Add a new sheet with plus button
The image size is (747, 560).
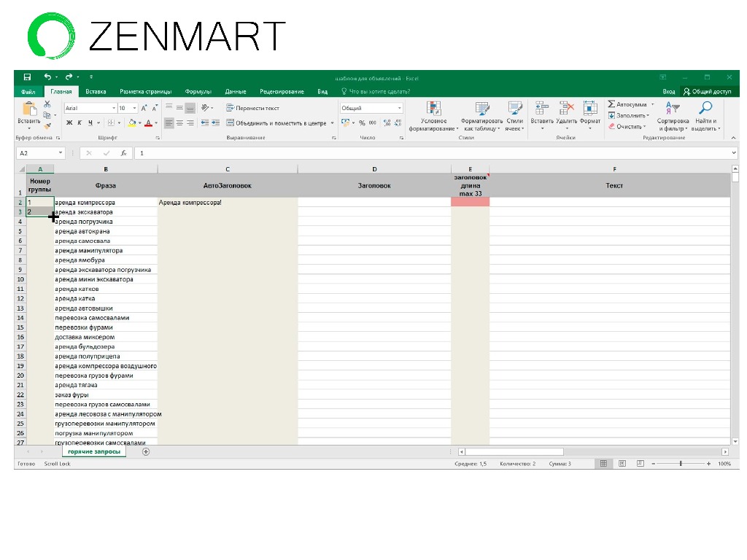(146, 451)
